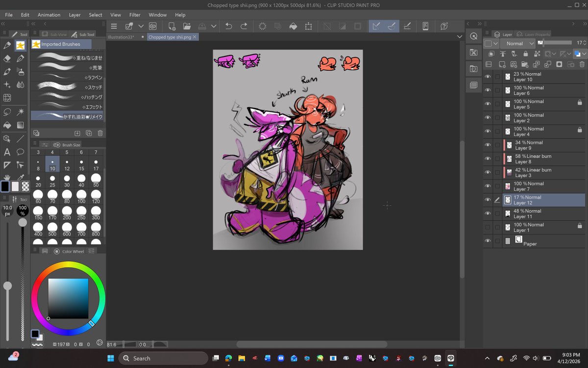
Task: Pick the Fill bucket tool
Action: click(7, 125)
